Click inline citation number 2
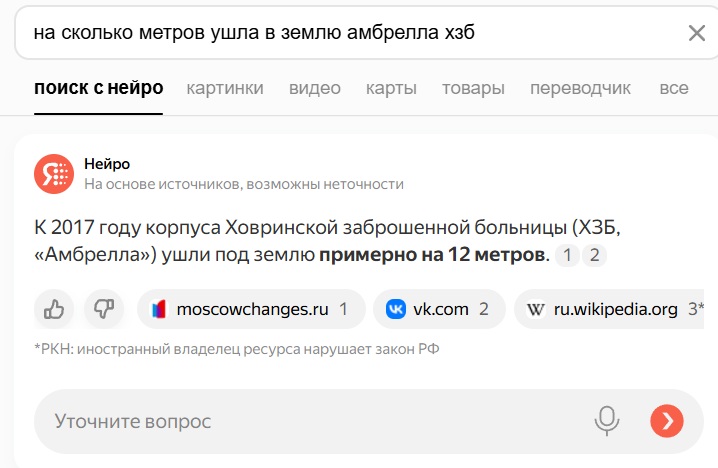 pos(594,255)
